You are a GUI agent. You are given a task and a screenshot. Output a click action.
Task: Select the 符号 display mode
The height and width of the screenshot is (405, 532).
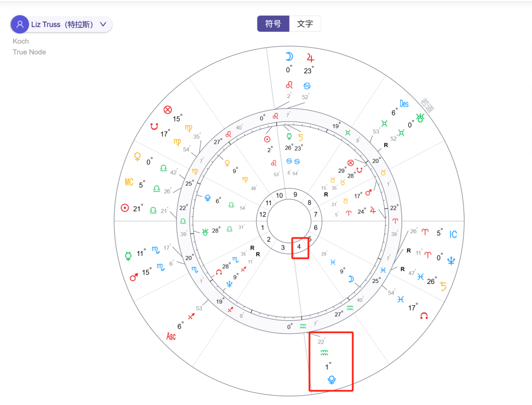[x=273, y=23]
